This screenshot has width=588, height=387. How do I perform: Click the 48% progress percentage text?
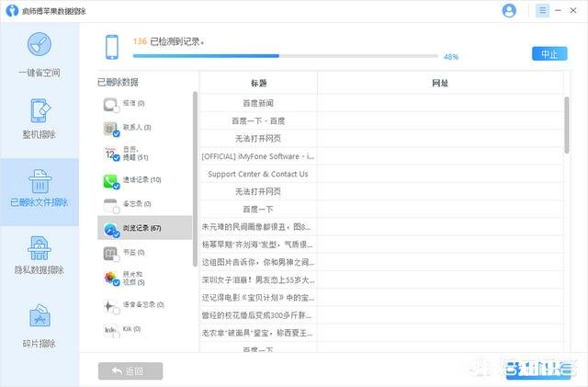click(x=451, y=57)
